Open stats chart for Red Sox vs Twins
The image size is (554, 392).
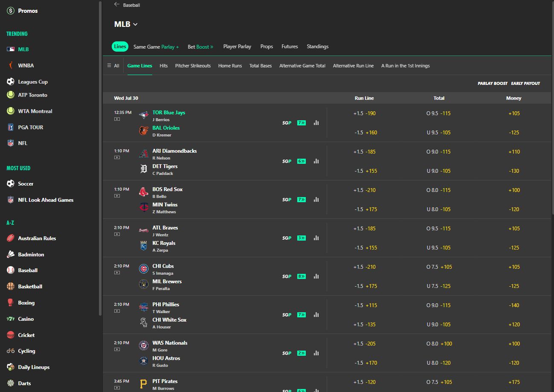(316, 199)
